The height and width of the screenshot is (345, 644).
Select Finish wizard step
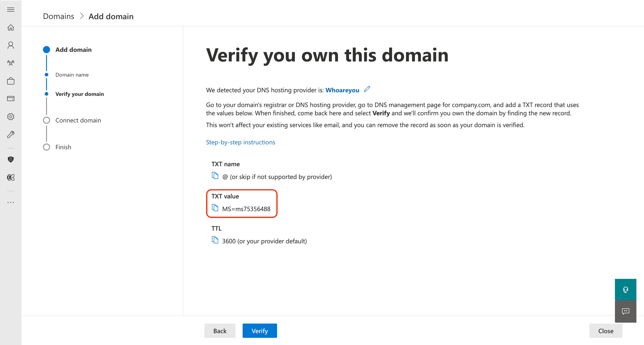pyautogui.click(x=57, y=147)
